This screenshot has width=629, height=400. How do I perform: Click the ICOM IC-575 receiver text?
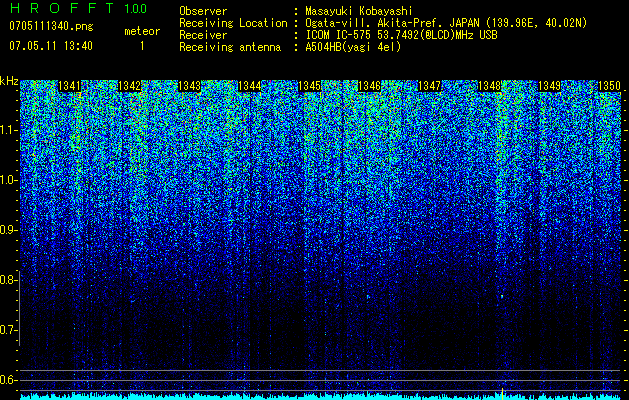[401, 35]
